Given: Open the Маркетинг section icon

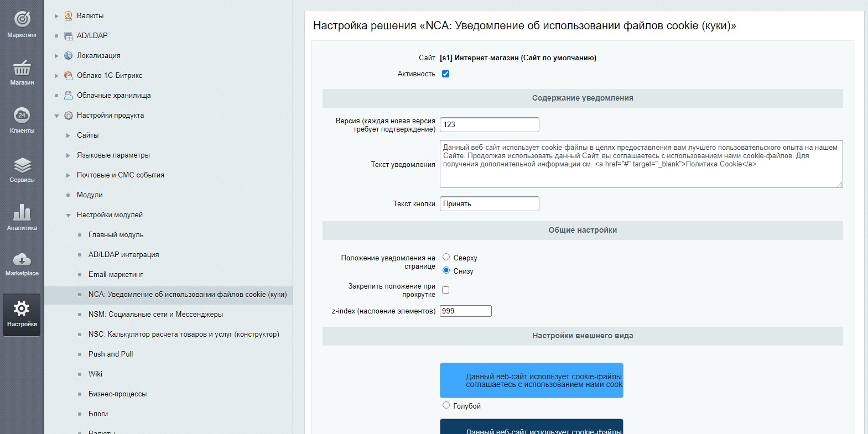Looking at the screenshot, I should 22,19.
